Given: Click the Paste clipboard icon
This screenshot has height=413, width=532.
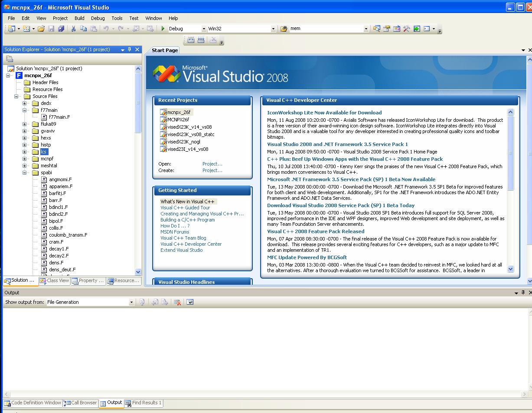Looking at the screenshot, I should [94, 29].
